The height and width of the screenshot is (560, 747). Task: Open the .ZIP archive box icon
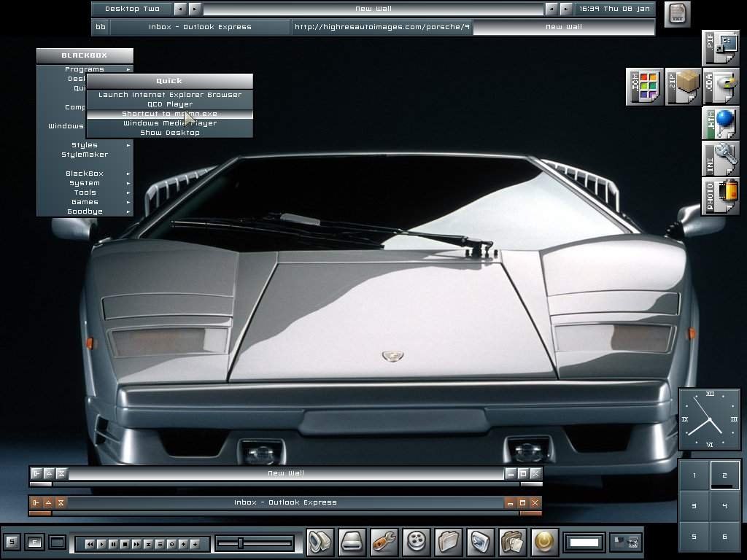(683, 87)
